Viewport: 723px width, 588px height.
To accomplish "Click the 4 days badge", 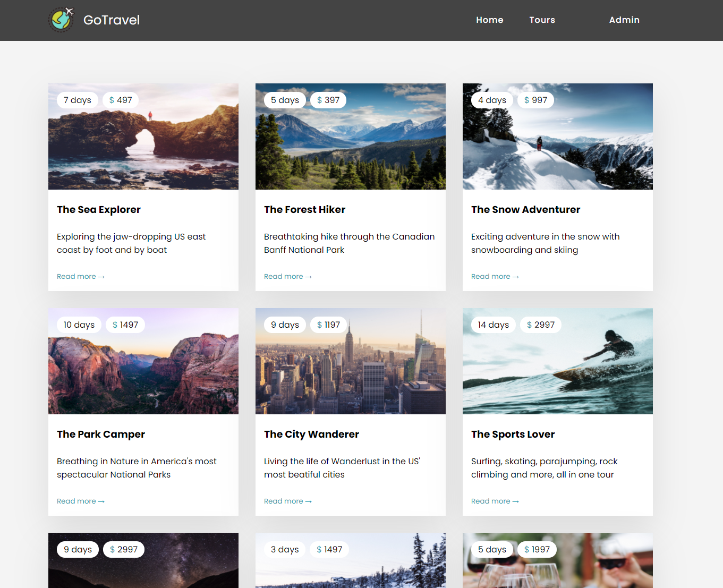I will 492,100.
